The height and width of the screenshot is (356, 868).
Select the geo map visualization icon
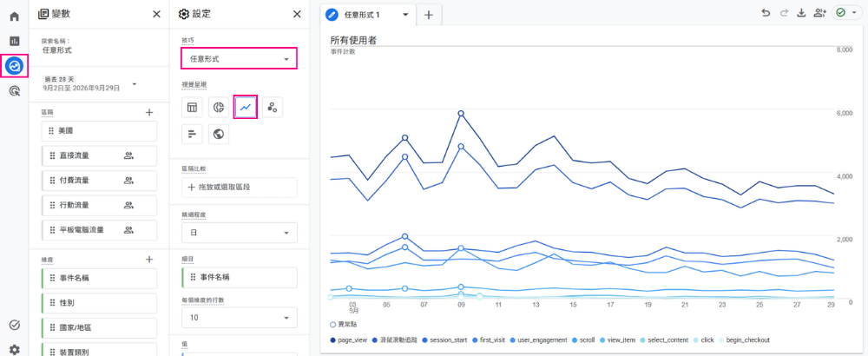219,134
